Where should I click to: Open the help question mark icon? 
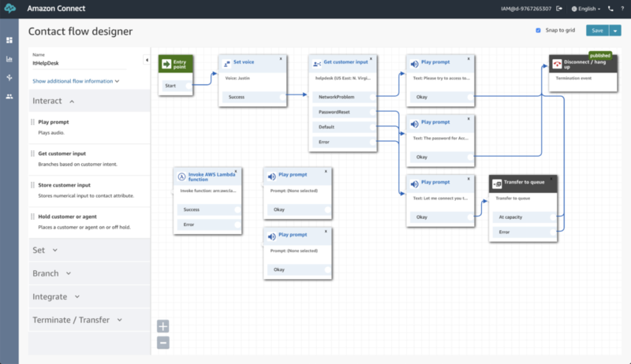[622, 9]
